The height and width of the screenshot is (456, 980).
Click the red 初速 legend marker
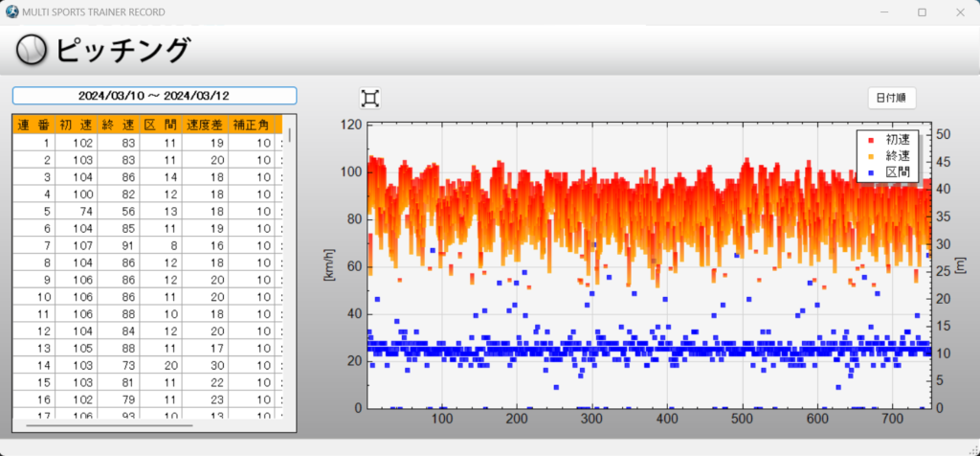coord(869,139)
